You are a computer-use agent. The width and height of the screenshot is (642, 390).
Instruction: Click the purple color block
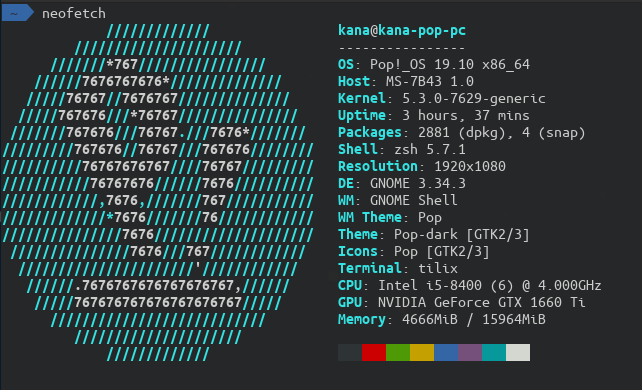(470, 352)
